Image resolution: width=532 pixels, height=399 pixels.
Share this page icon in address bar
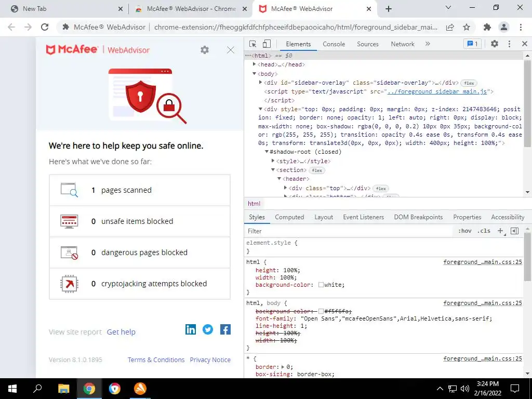click(x=450, y=27)
